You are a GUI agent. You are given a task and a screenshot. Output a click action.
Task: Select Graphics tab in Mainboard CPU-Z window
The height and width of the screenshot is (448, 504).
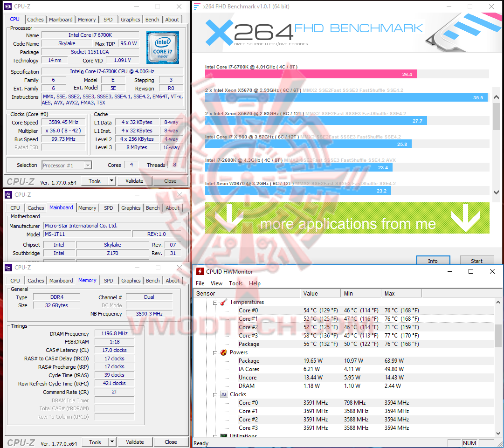click(131, 208)
